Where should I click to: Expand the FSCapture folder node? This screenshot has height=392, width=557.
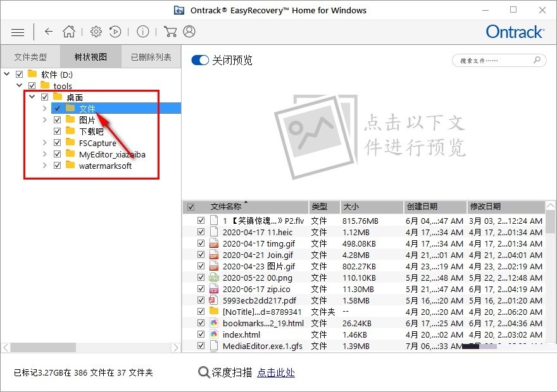pyautogui.click(x=44, y=143)
